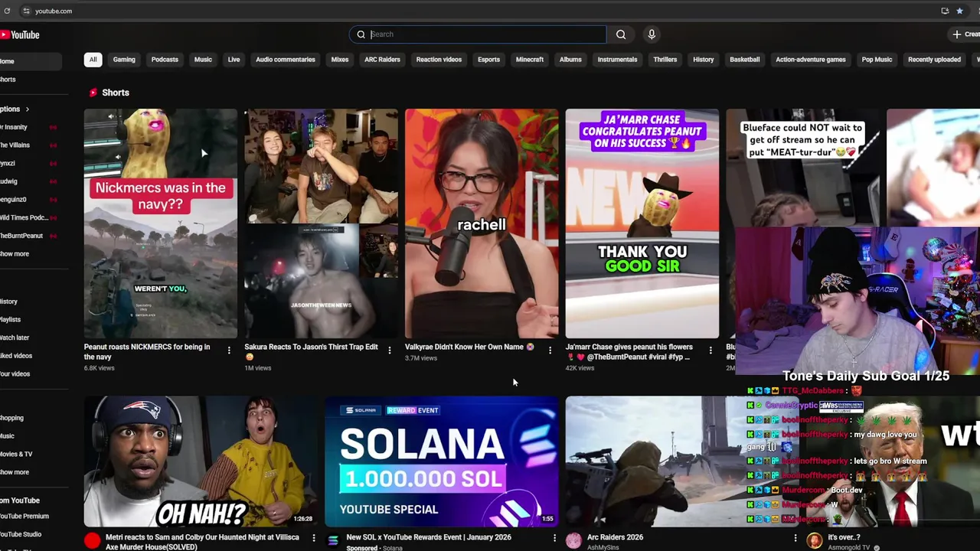This screenshot has width=980, height=551.
Task: Select the All filter chip
Action: tap(93, 60)
